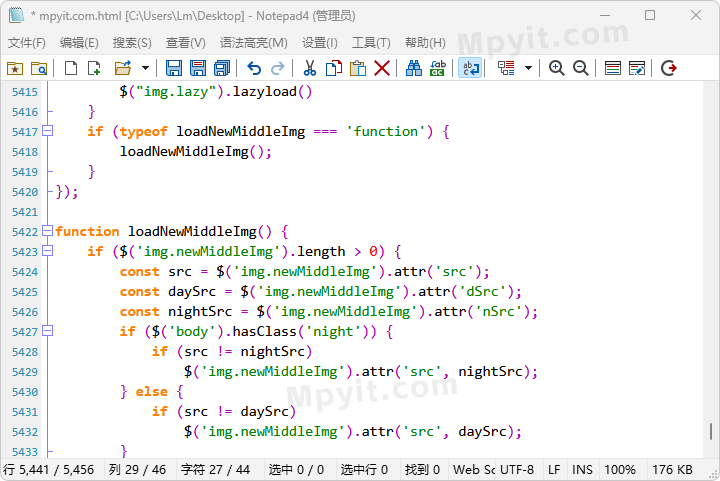The image size is (720, 481).
Task: Open the 语法高亮(M) menu
Action: [253, 43]
